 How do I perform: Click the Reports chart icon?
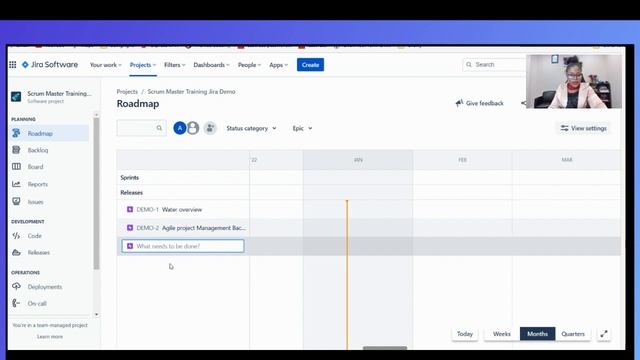[x=16, y=184]
